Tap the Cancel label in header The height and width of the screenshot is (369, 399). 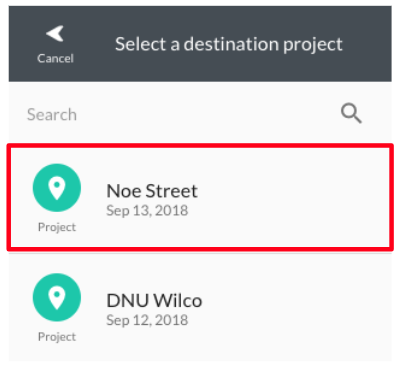pos(55,58)
